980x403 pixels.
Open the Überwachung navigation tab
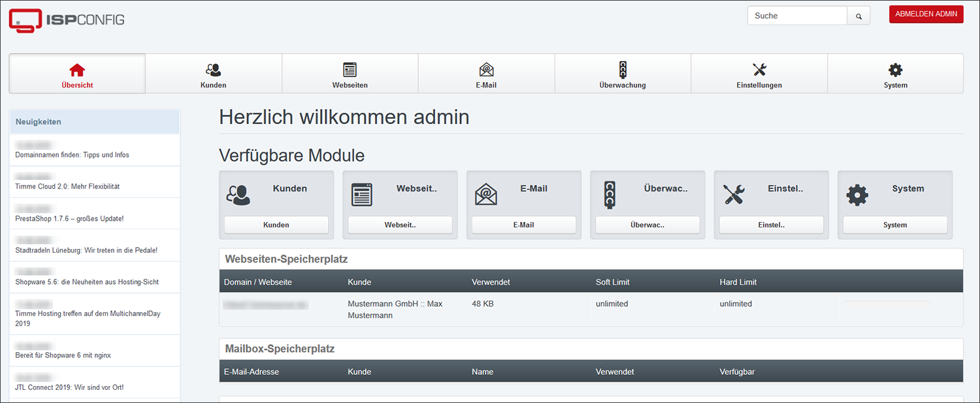[x=623, y=74]
